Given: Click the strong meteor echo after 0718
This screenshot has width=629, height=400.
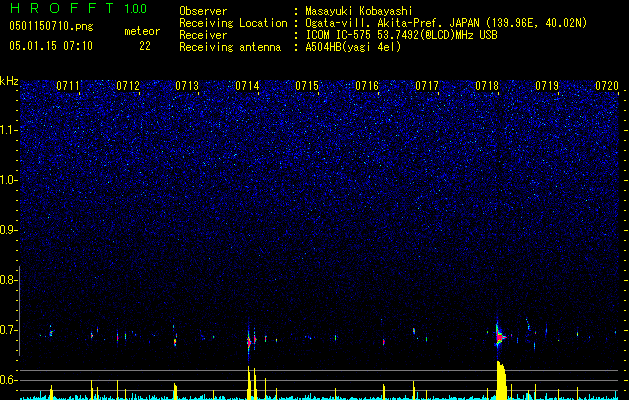Looking at the screenshot, I should click(x=500, y=336).
